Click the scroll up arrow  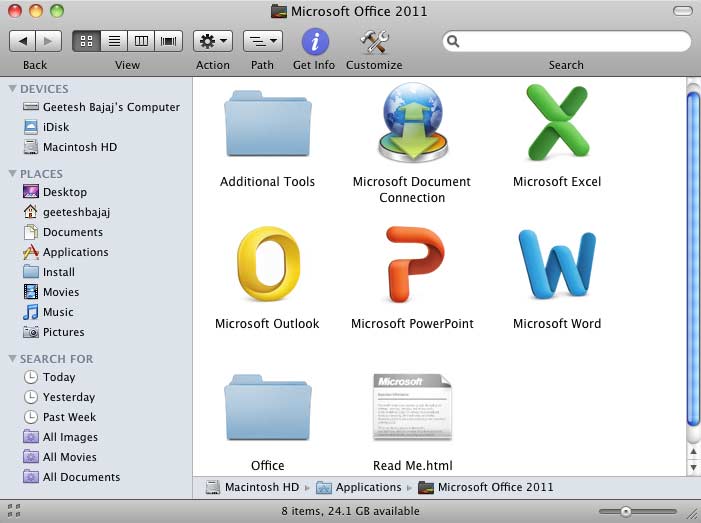coord(693,452)
